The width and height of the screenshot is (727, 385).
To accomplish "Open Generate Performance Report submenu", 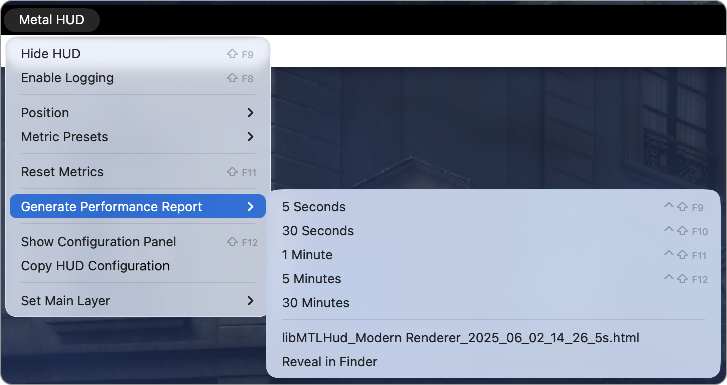I will [x=138, y=206].
